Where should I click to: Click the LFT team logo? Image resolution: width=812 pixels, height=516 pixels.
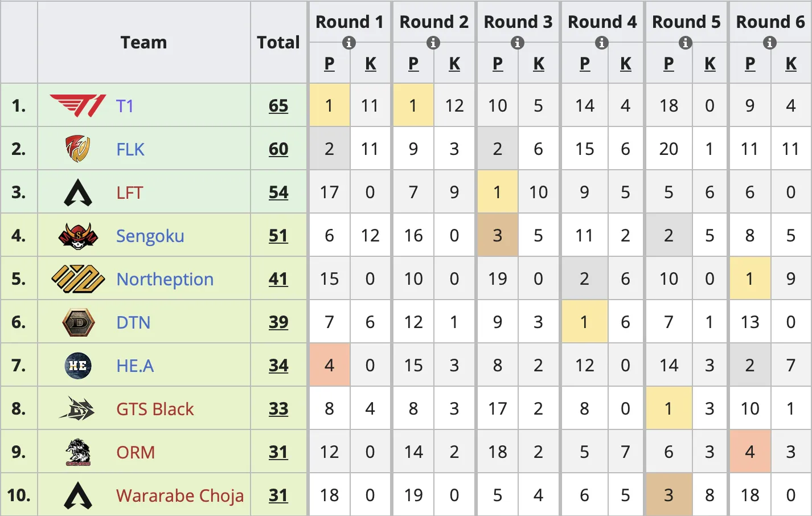[x=78, y=193]
